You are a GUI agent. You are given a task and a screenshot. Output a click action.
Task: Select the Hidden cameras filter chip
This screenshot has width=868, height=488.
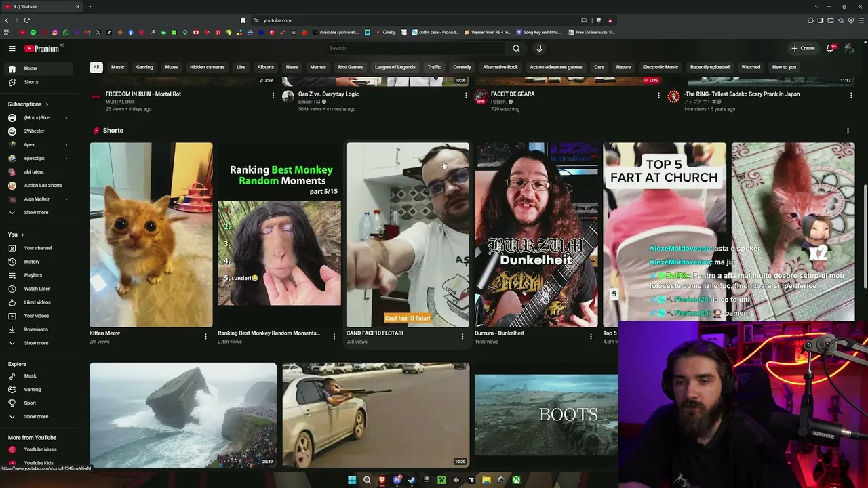[207, 67]
